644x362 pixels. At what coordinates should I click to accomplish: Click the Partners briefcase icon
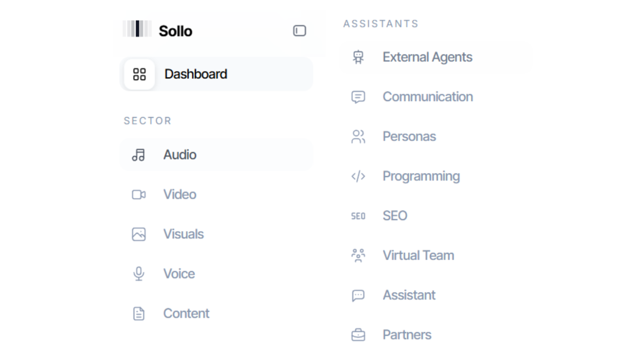point(358,335)
